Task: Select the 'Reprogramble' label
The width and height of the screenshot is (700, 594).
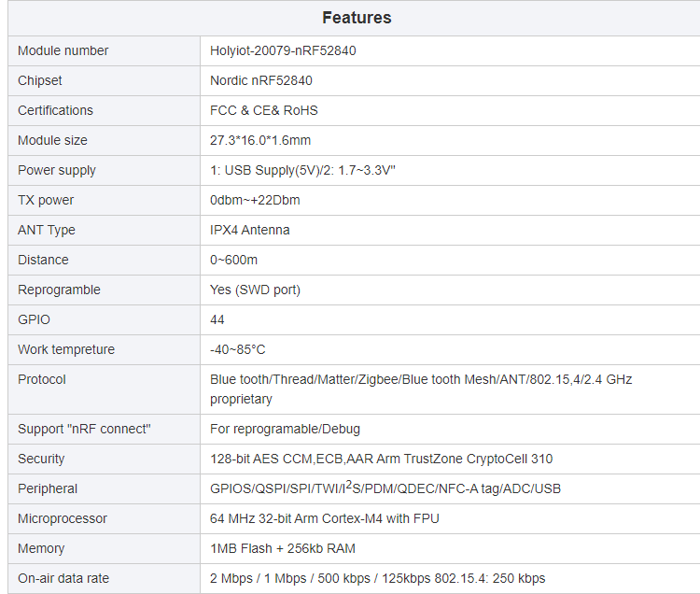Action: 59,290
